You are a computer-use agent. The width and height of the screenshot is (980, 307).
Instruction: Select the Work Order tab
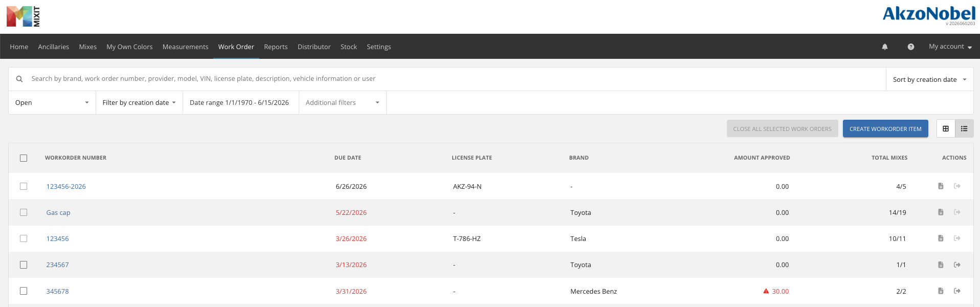click(x=236, y=47)
